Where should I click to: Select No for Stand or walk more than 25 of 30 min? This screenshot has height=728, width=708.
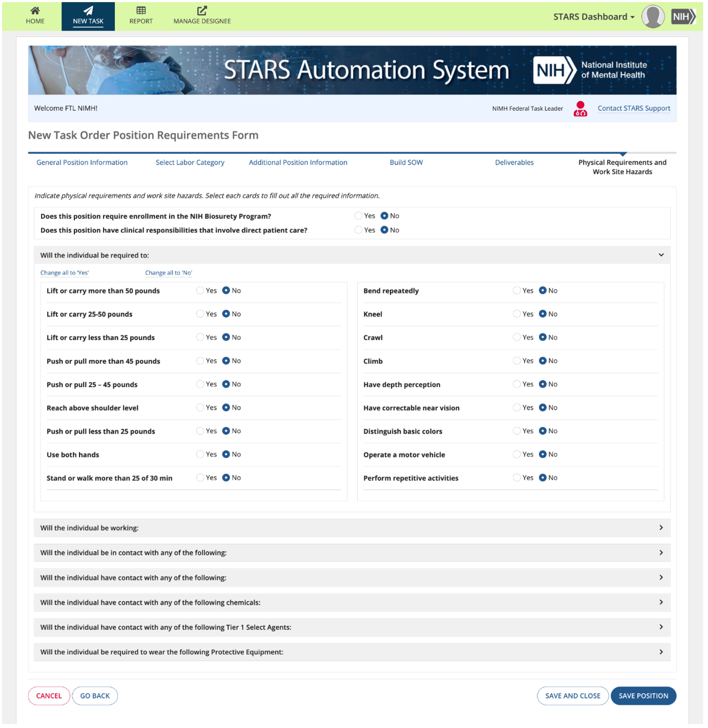(226, 478)
